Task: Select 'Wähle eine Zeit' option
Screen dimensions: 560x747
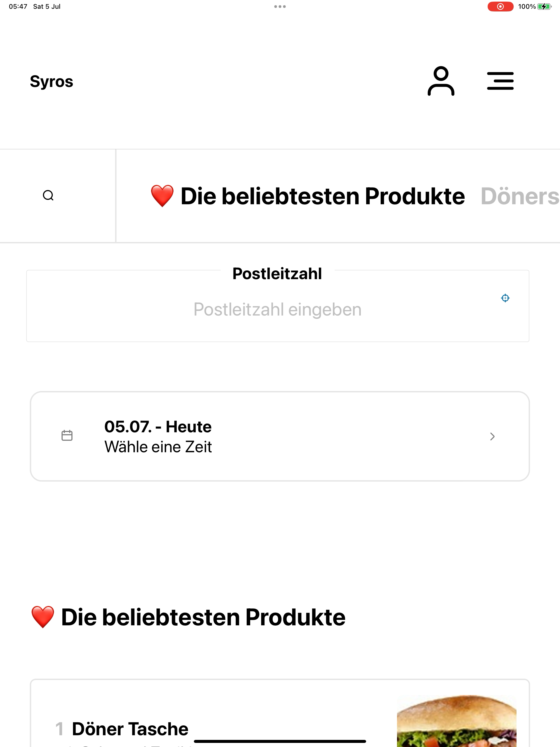Action: [x=158, y=447]
